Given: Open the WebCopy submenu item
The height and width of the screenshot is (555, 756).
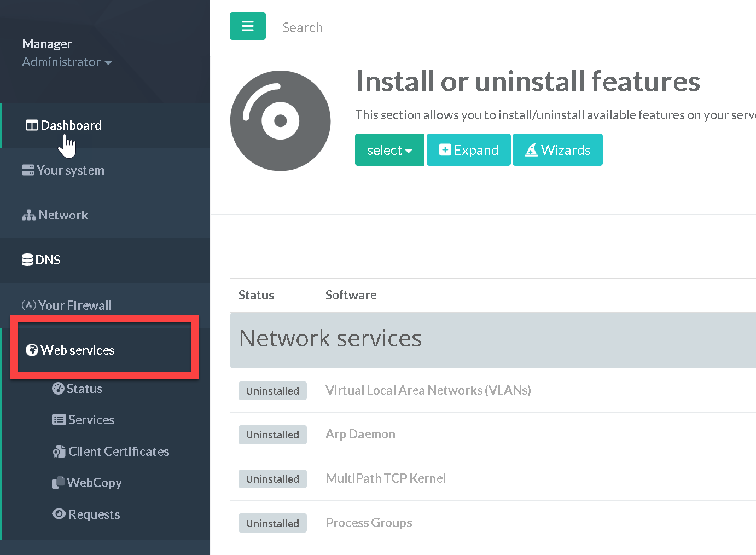Looking at the screenshot, I should click(x=94, y=483).
